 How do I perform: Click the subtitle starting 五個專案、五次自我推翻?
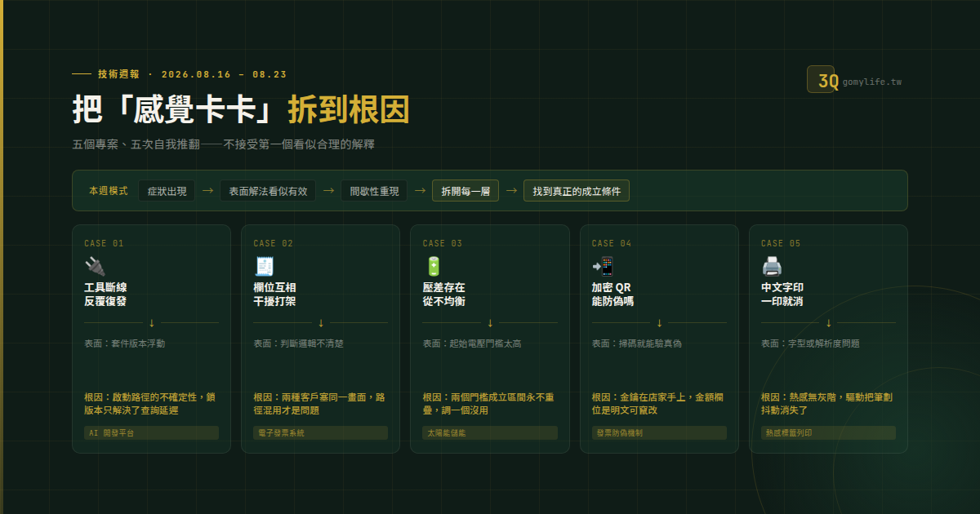(223, 144)
